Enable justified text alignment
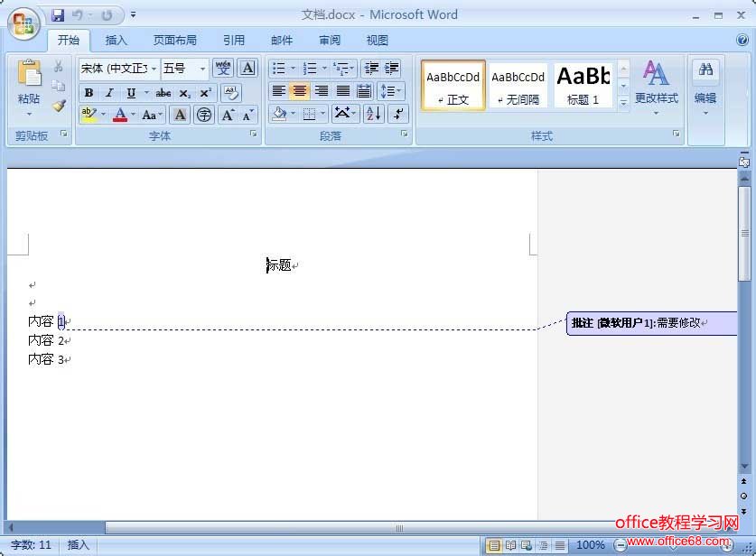Image resolution: width=756 pixels, height=556 pixels. pos(341,90)
